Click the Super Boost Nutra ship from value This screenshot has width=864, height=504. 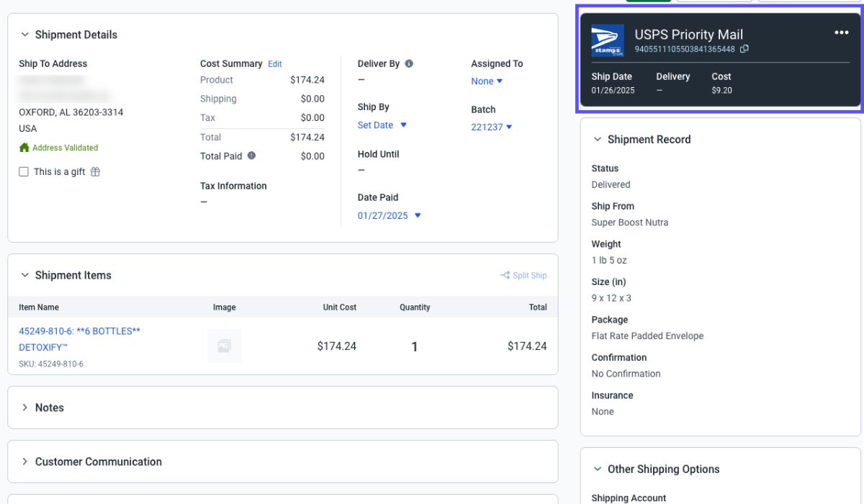point(630,222)
